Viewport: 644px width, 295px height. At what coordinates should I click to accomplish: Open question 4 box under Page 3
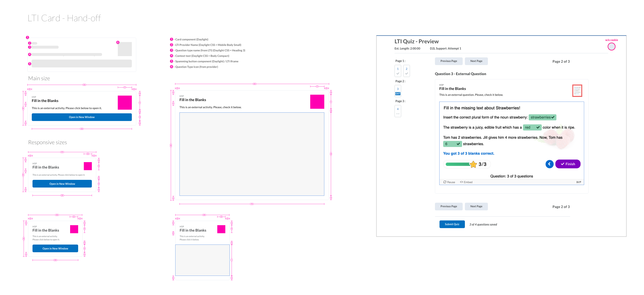[398, 111]
